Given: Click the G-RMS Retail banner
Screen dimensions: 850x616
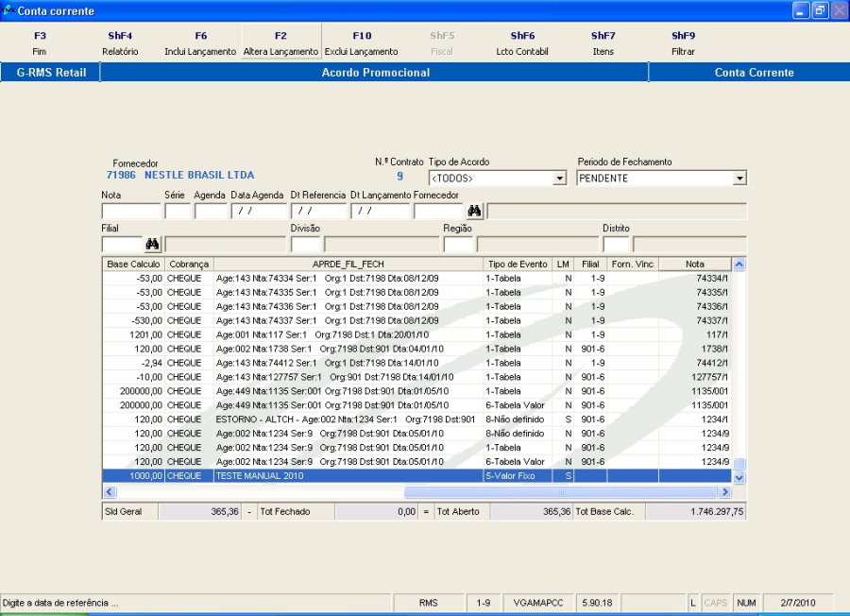Looking at the screenshot, I should coord(51,72).
